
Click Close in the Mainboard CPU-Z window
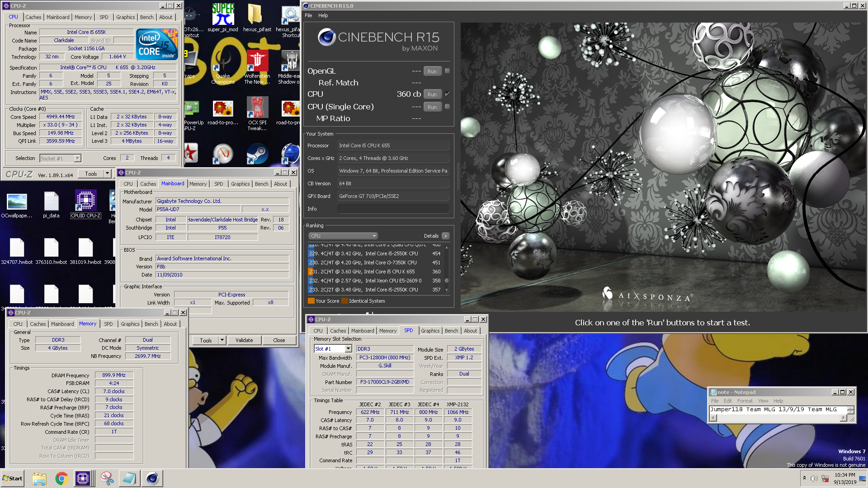[x=279, y=340]
